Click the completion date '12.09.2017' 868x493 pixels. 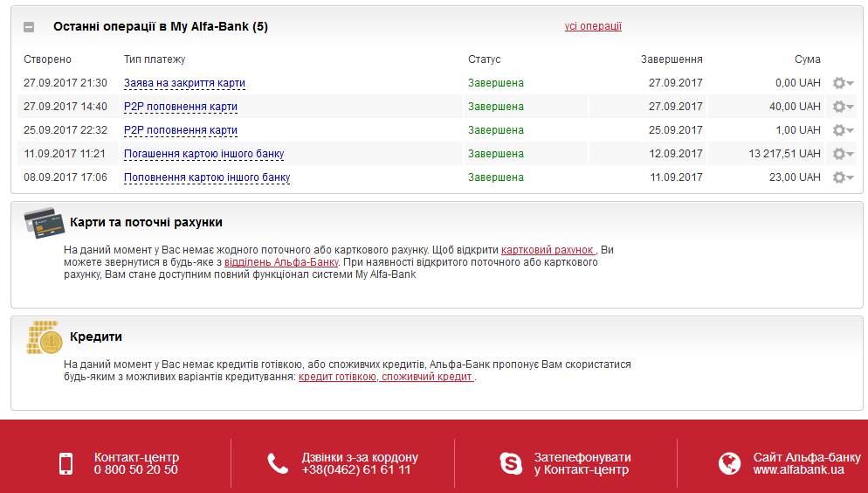tap(676, 154)
